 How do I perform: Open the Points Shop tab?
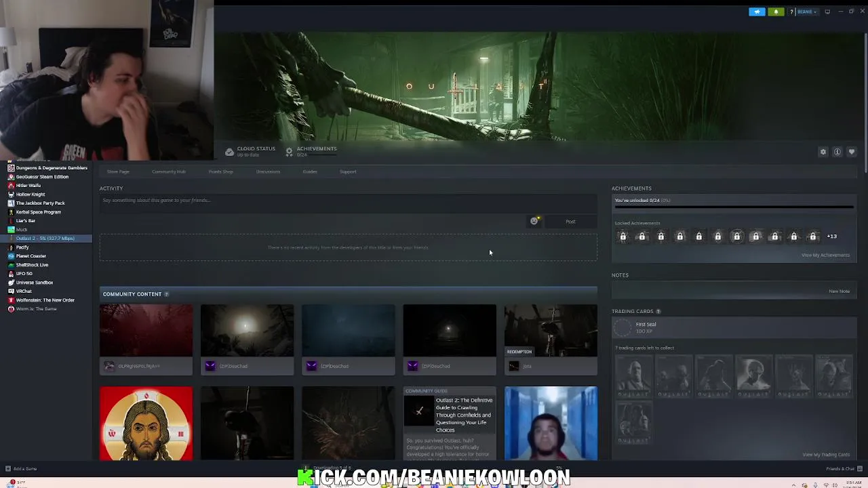(221, 171)
